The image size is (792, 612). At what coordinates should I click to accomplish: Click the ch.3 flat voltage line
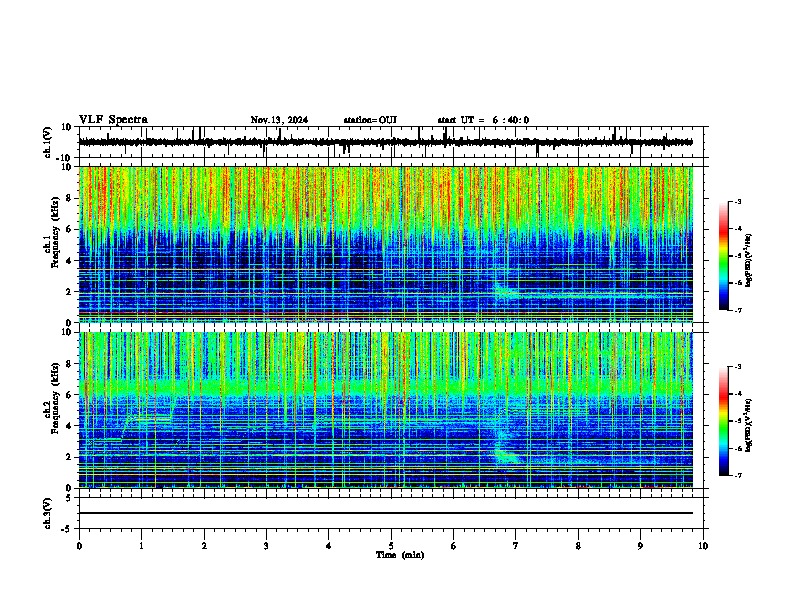pos(385,513)
